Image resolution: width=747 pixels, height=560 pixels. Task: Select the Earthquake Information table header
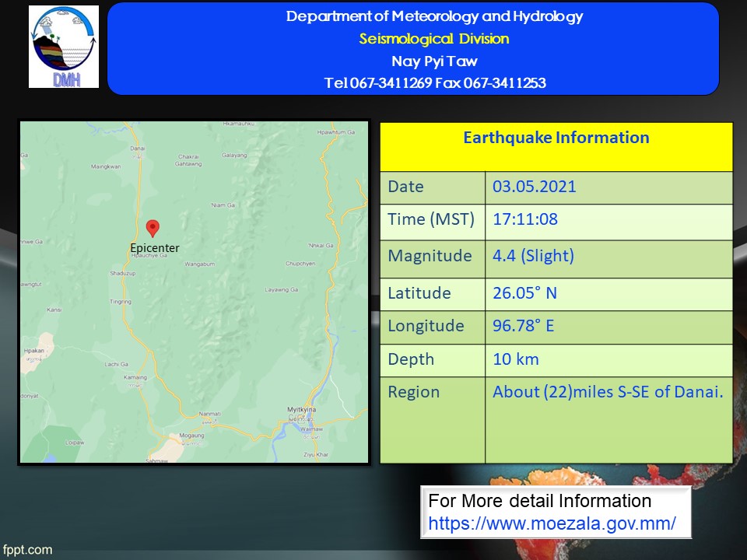tap(556, 138)
